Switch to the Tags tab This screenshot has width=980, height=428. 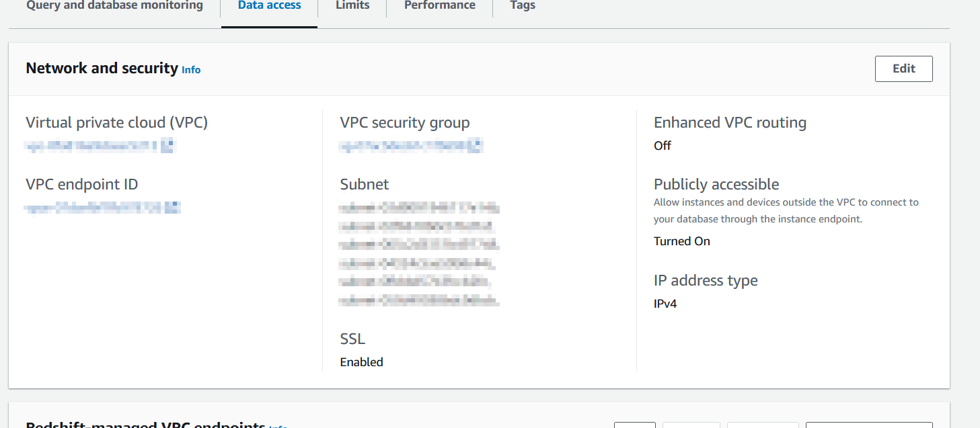coord(522,6)
